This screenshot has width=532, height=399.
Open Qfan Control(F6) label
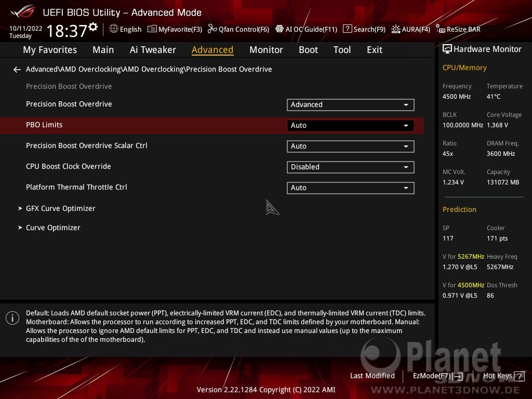click(244, 30)
